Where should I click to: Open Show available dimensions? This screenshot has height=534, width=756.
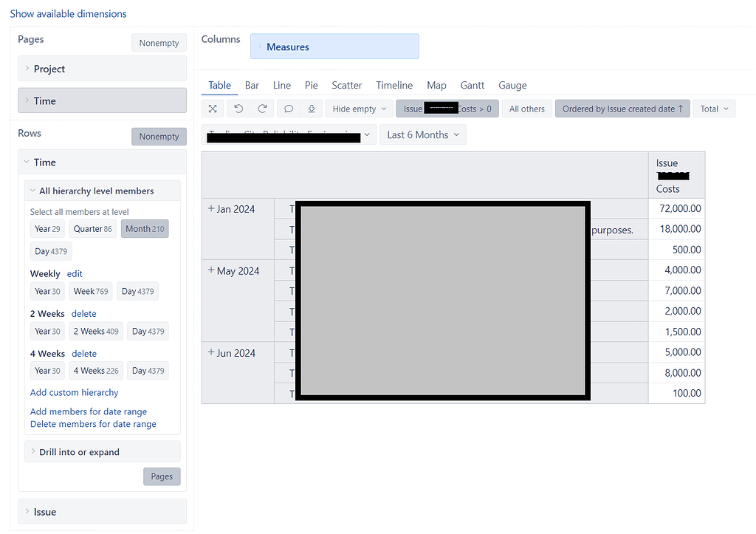click(x=68, y=13)
